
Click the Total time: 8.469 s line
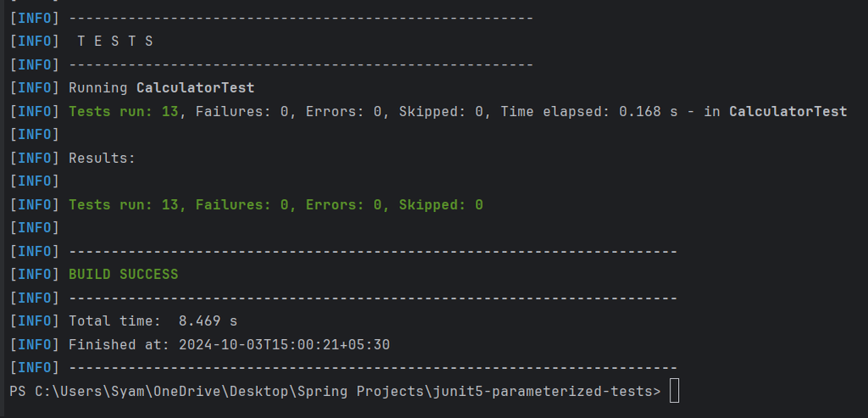click(x=153, y=321)
